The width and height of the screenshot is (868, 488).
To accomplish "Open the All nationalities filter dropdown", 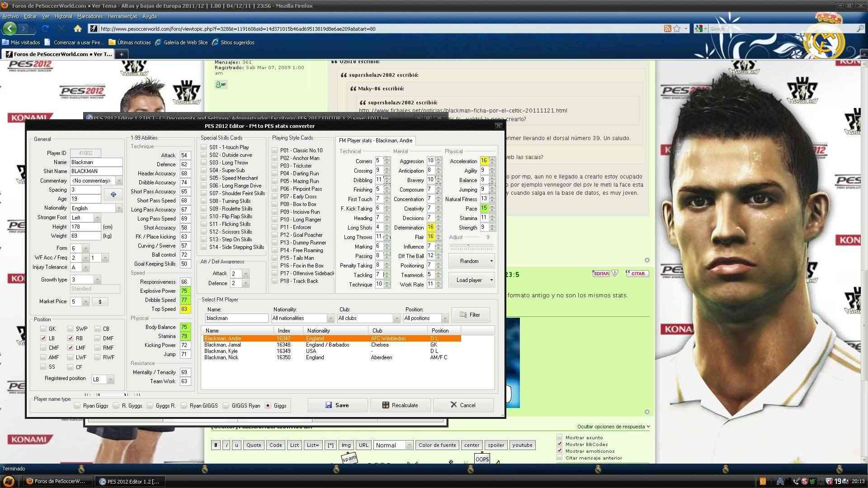I will tap(330, 319).
